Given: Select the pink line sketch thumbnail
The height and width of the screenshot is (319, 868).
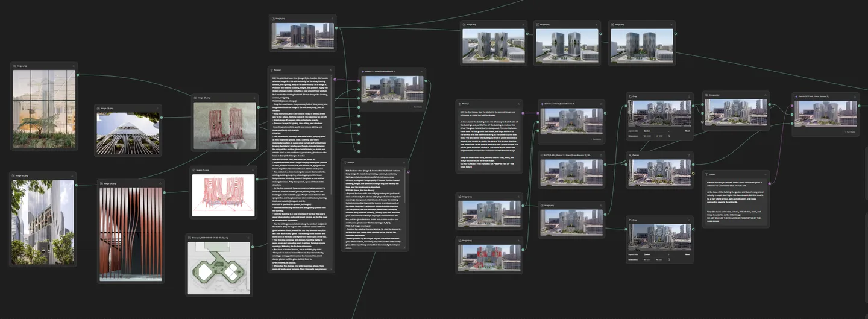Looking at the screenshot, I should pyautogui.click(x=223, y=195).
